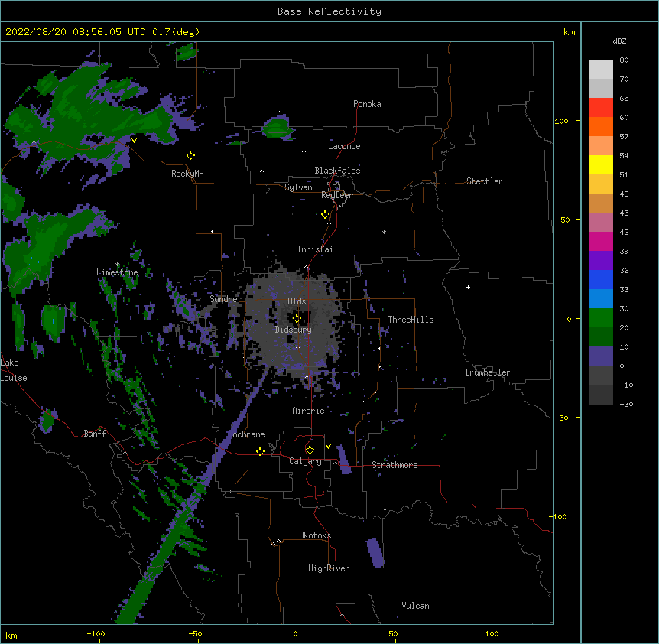
Task: Click the Calgary city label
Action: tap(305, 461)
